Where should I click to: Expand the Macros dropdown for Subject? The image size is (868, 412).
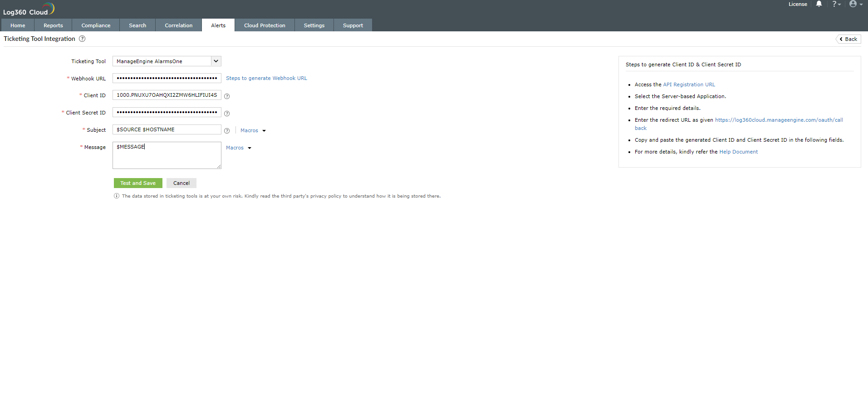pyautogui.click(x=253, y=130)
